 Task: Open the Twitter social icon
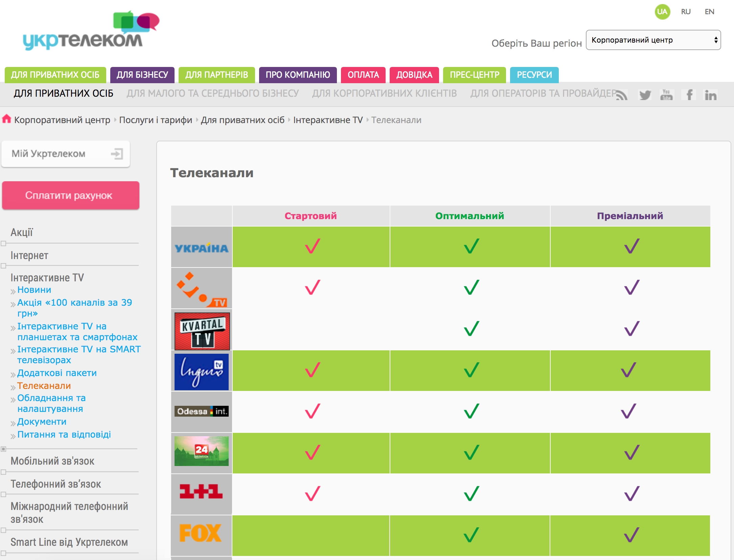(645, 95)
